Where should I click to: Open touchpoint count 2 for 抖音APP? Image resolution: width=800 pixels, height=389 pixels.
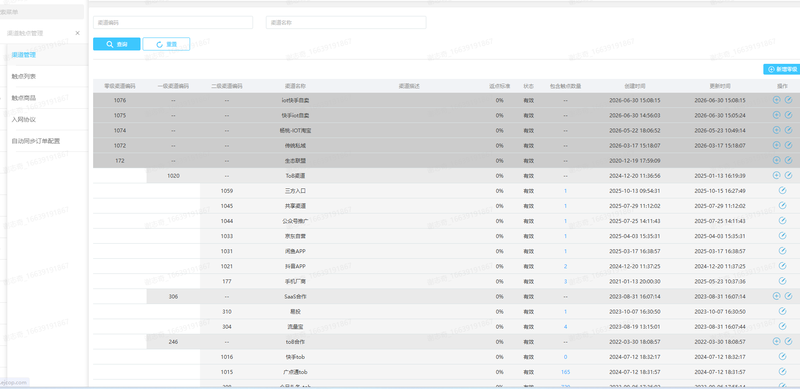tap(565, 266)
